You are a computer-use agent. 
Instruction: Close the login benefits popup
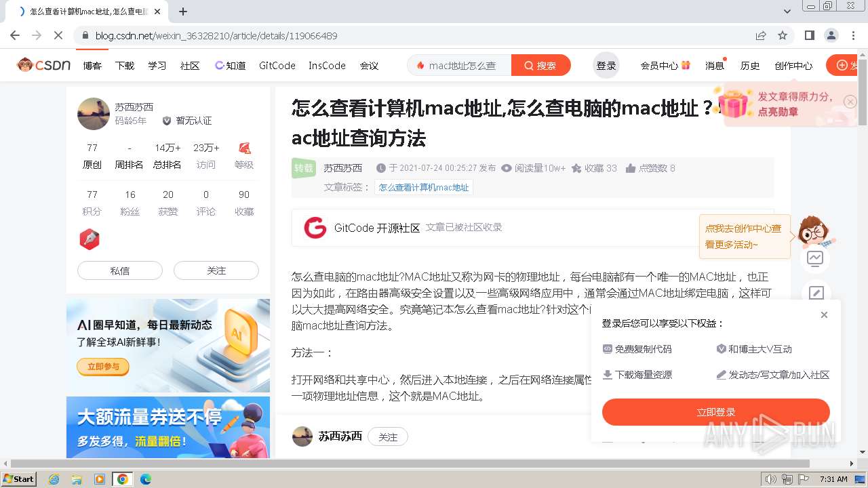point(824,314)
